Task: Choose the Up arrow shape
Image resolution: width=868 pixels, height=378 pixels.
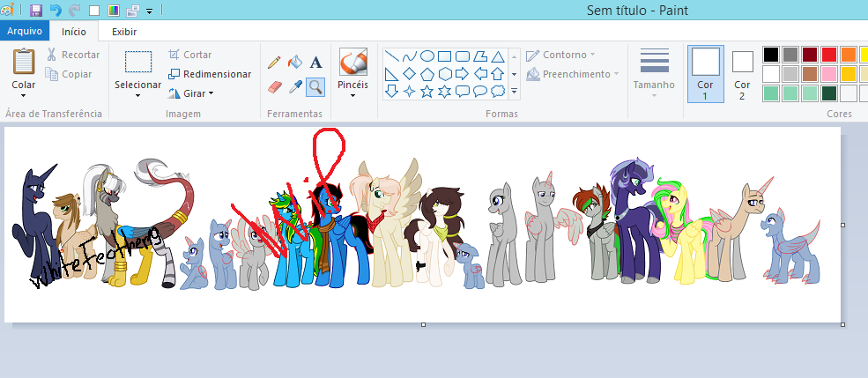Action: [498, 74]
